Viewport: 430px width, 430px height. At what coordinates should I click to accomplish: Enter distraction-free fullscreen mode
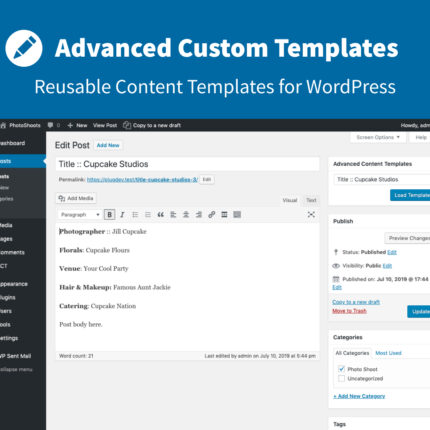(x=311, y=215)
